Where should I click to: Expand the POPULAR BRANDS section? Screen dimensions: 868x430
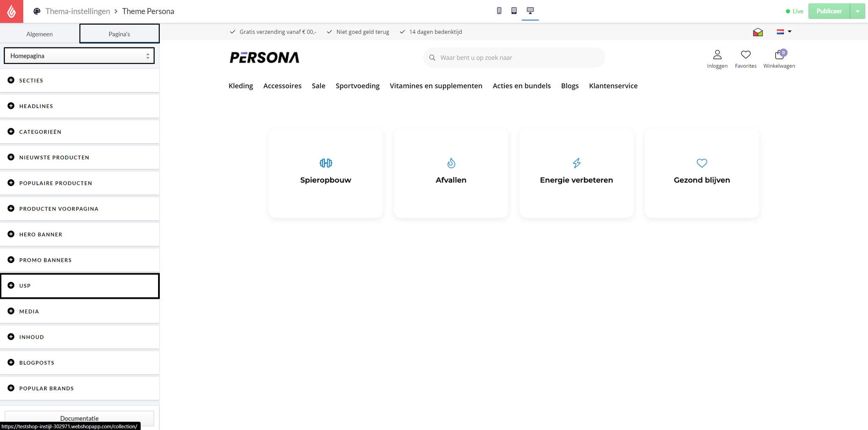click(x=80, y=388)
